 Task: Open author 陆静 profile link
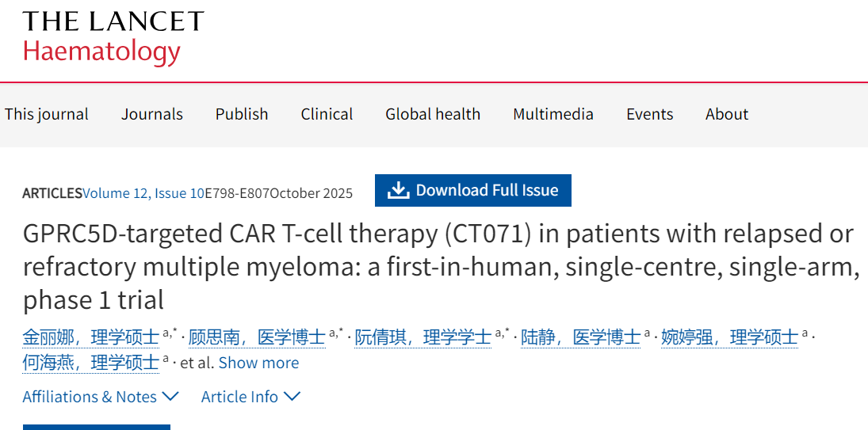click(x=580, y=337)
